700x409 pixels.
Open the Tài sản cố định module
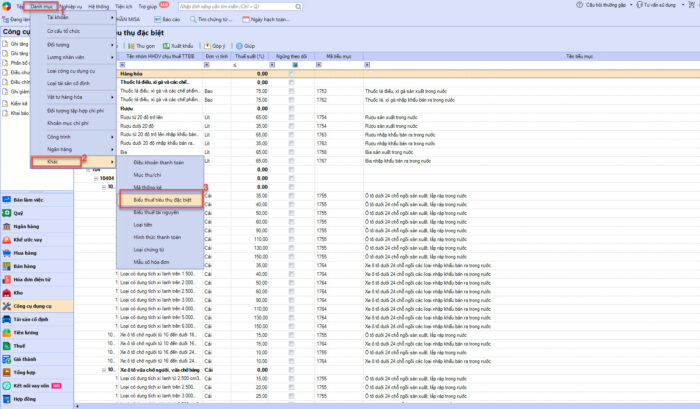(30, 318)
